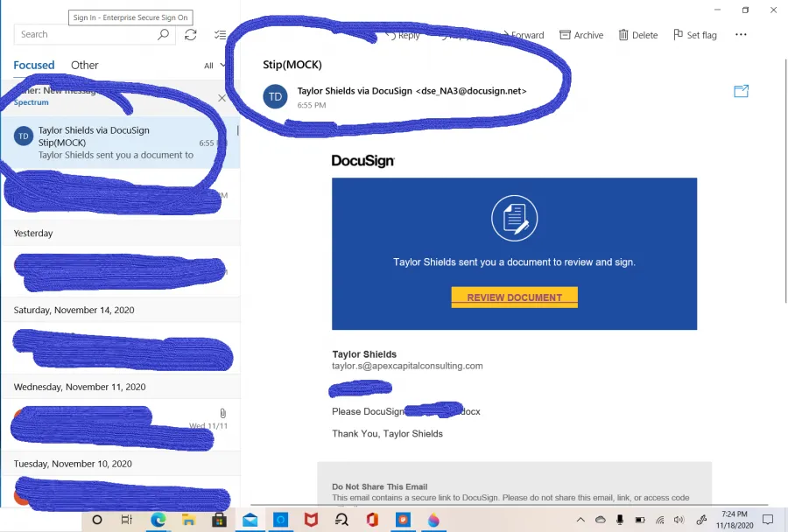Screen dimensions: 788x532
Task: Click Do Not Share This Email heading
Action: (x=379, y=486)
